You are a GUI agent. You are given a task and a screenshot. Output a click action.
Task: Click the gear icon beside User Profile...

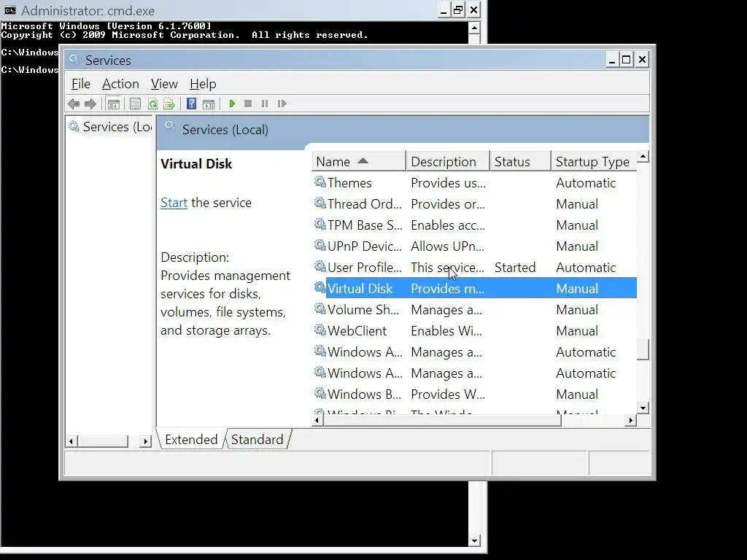320,266
